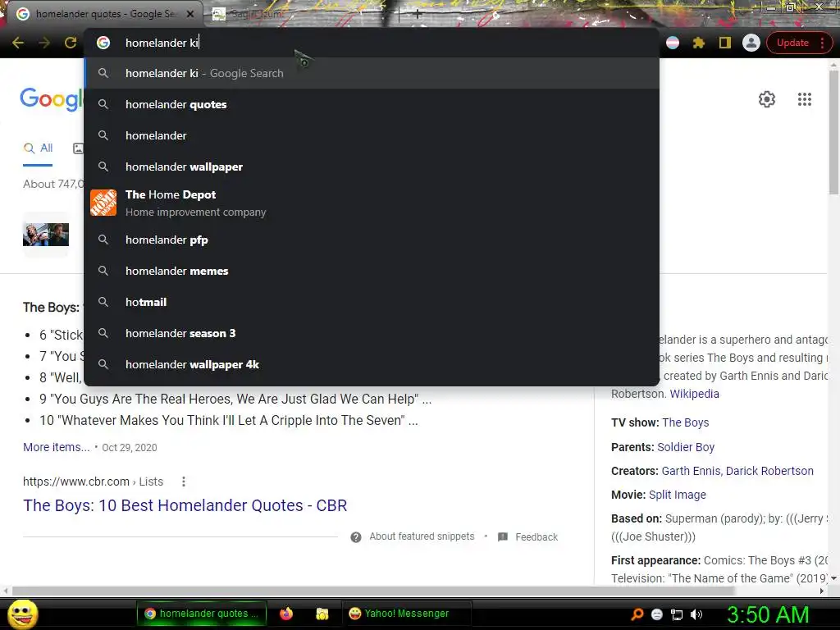Open the smiley Start button
Image resolution: width=840 pixels, height=630 pixels.
click(x=22, y=614)
